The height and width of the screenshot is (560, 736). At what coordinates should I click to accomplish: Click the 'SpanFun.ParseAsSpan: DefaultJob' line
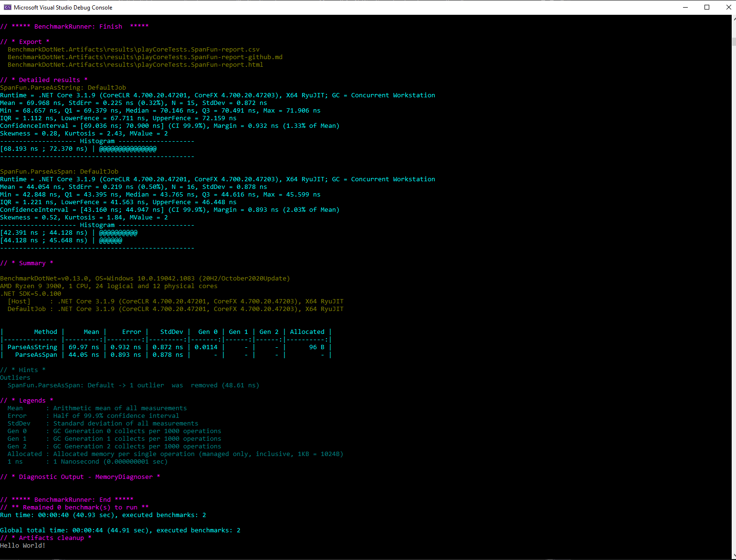[59, 172]
